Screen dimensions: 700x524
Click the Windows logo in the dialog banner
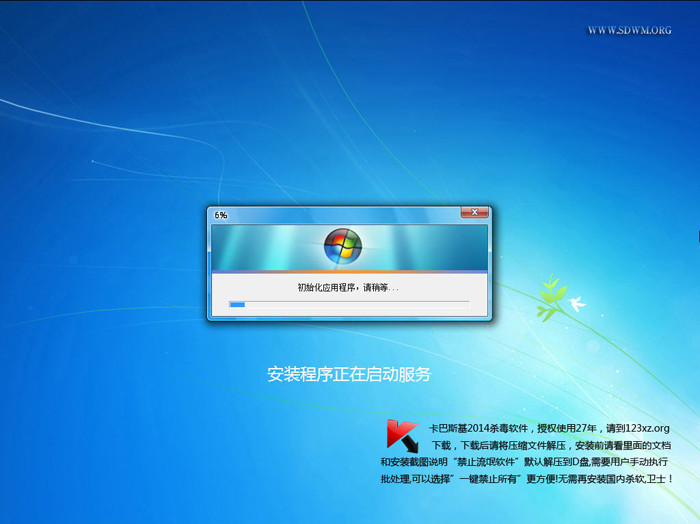(343, 246)
